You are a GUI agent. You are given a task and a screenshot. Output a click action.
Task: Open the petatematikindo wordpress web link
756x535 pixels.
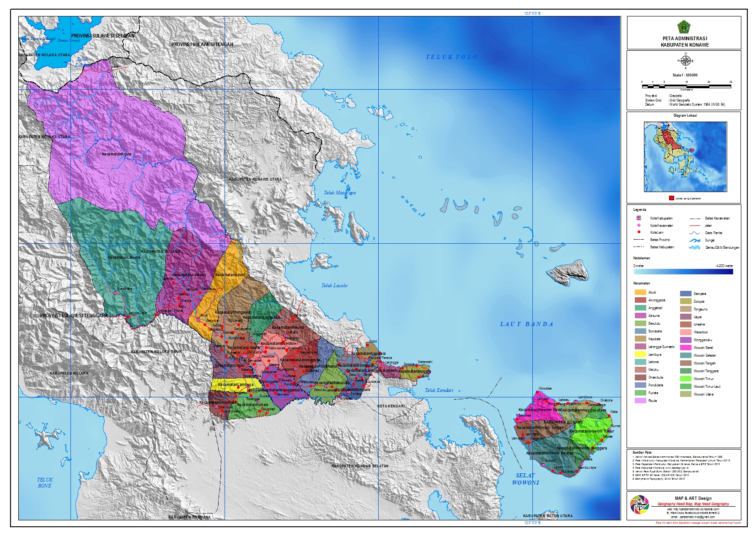693,509
